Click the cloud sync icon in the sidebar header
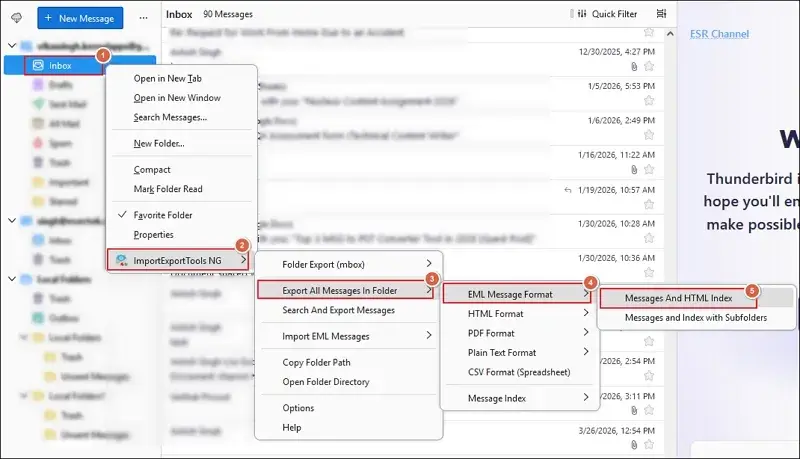Screen dimensions: 800x459 click(16, 18)
